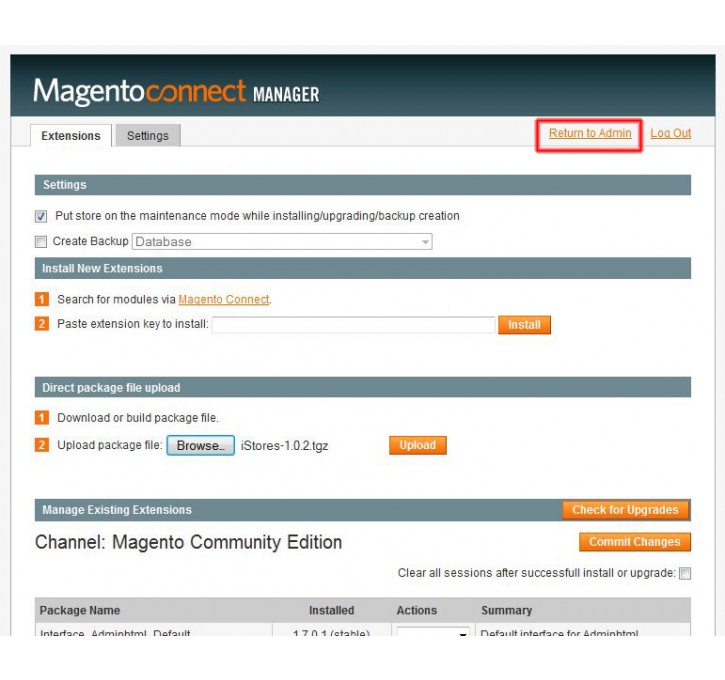Click the Channel: Magento Community Edition heading
The height and width of the screenshot is (680, 725).
[x=189, y=542]
